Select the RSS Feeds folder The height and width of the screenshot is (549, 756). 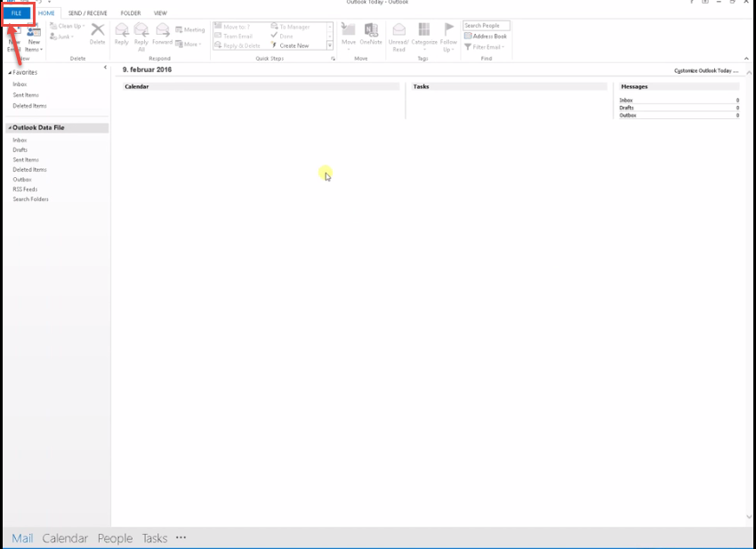pyautogui.click(x=25, y=190)
